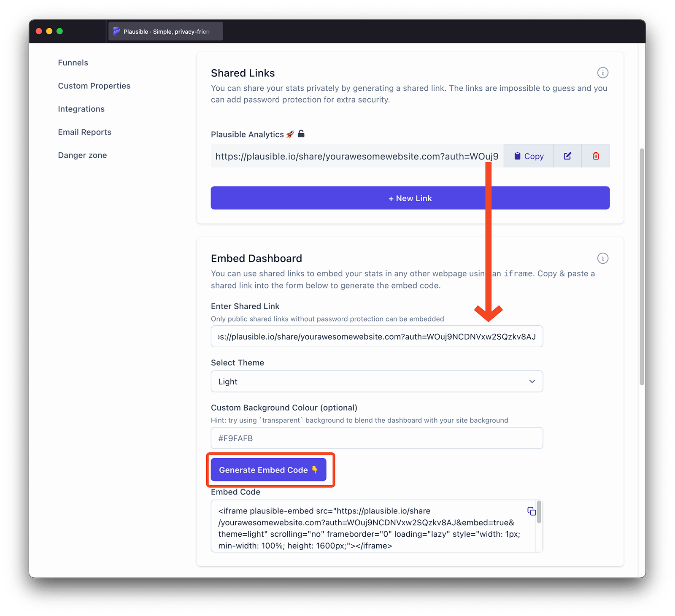The height and width of the screenshot is (616, 675).
Task: Copy the embed code using its copy icon
Action: 532,511
